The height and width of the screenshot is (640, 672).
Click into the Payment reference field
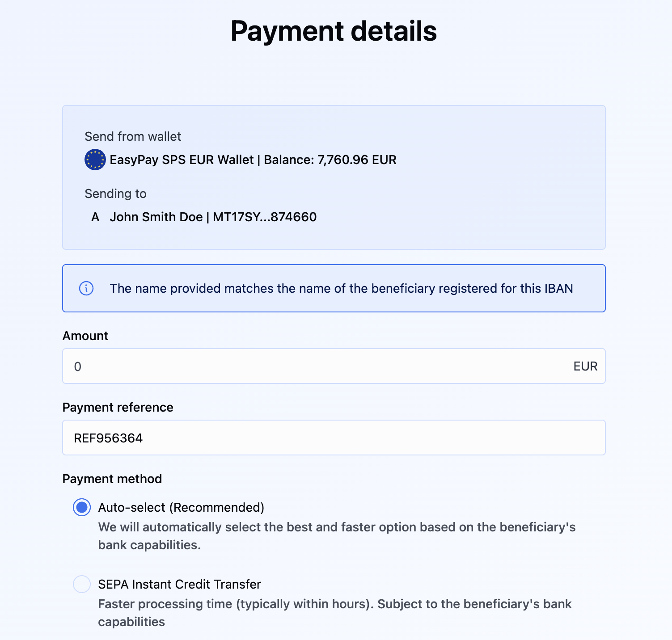point(334,438)
